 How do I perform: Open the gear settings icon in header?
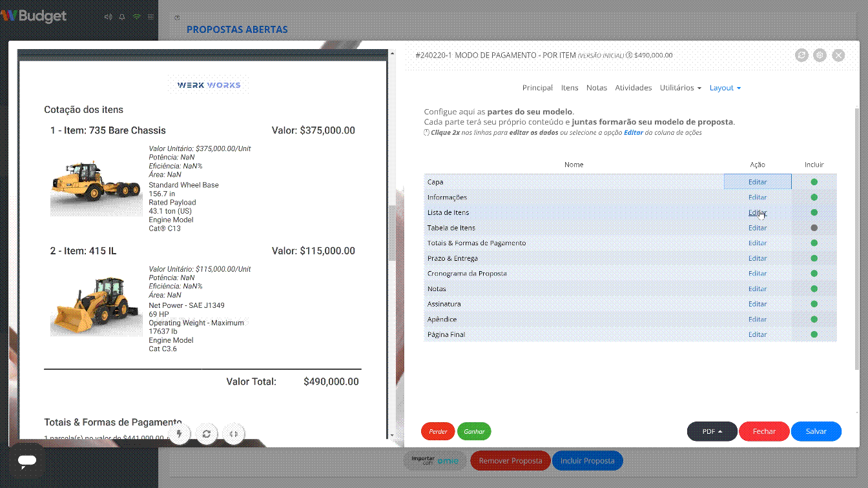tap(820, 56)
